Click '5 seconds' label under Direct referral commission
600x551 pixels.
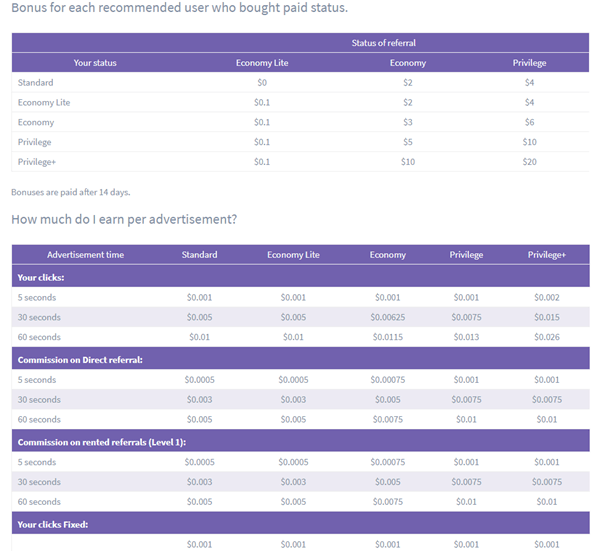pyautogui.click(x=37, y=380)
